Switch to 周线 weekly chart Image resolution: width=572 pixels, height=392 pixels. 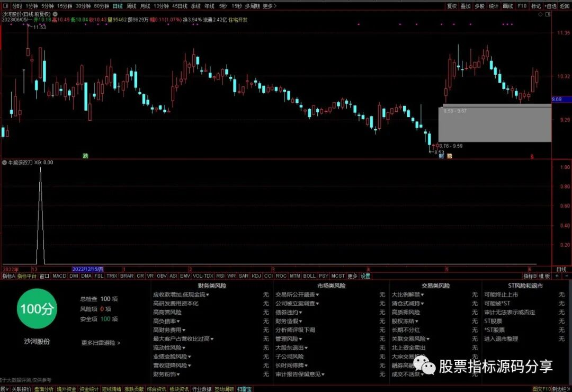click(x=131, y=6)
